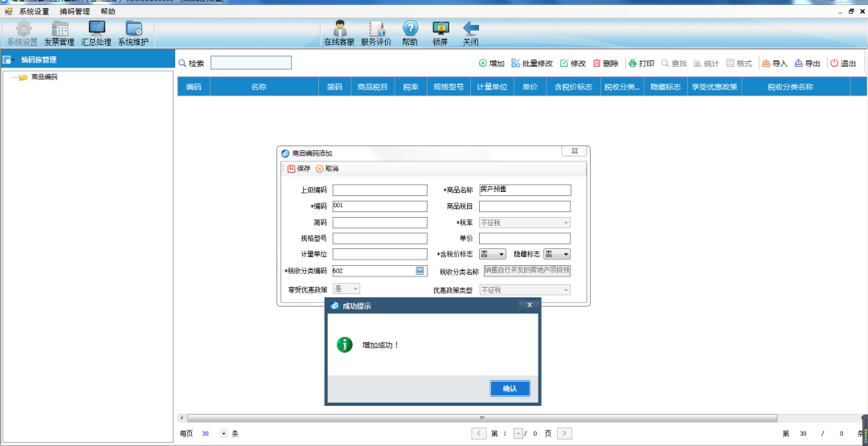Contact 在线客服 support icon
Viewport: 868px width, 446px height.
(339, 30)
